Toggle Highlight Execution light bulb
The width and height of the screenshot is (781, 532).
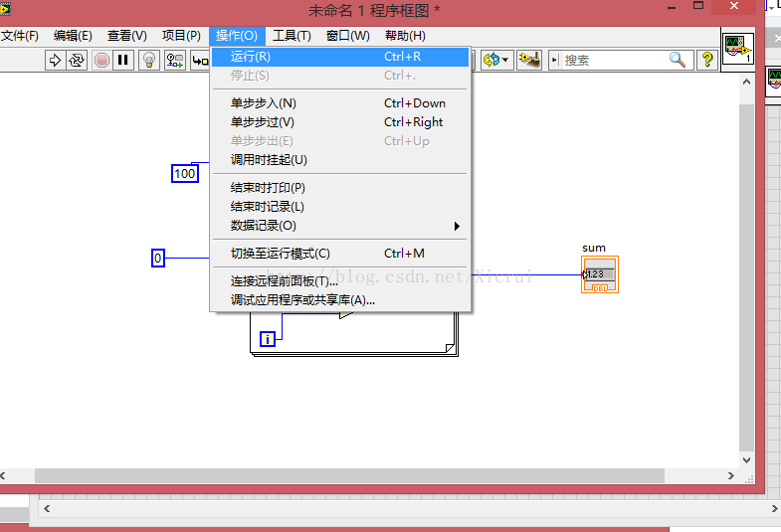pyautogui.click(x=148, y=61)
